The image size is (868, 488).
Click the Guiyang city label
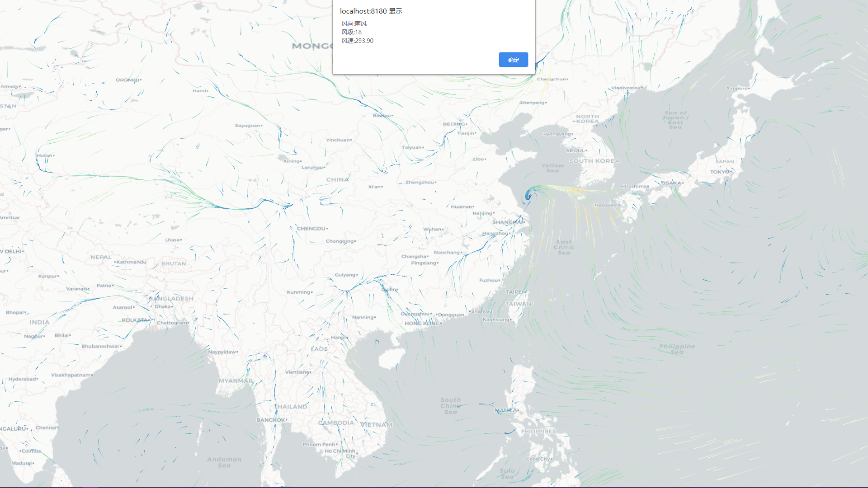pos(346,275)
